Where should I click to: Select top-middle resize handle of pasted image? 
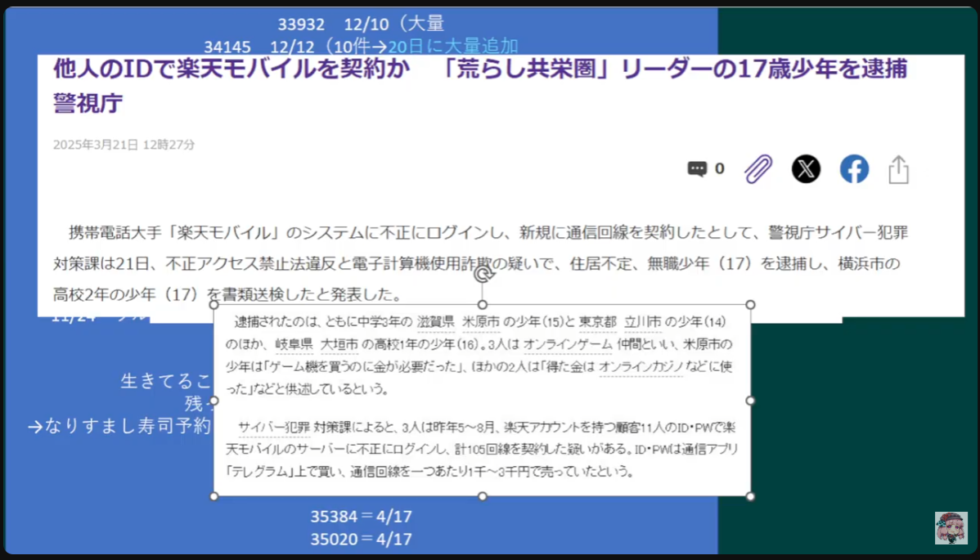point(483,305)
